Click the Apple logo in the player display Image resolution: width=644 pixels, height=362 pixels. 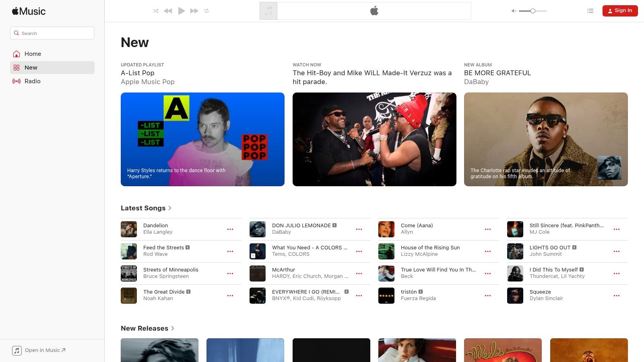click(x=374, y=11)
